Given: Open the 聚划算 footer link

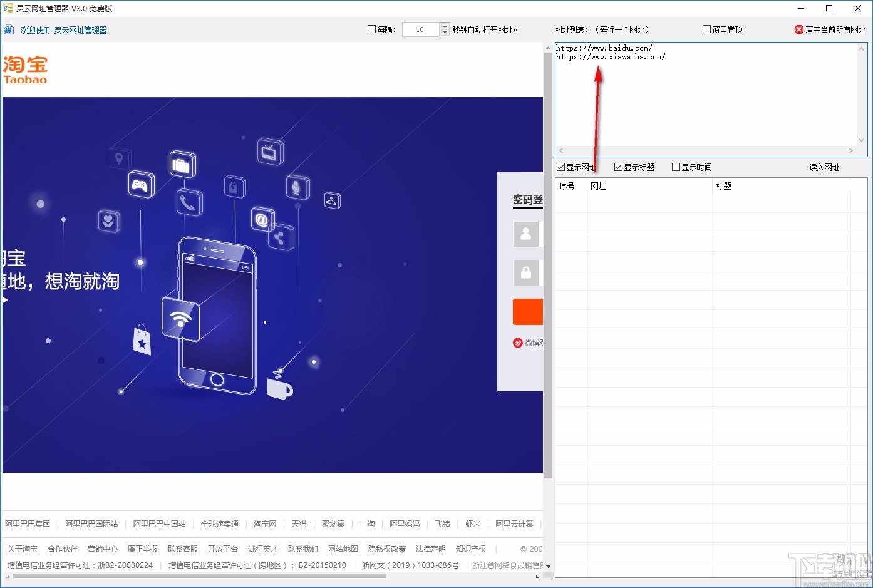Looking at the screenshot, I should point(333,524).
